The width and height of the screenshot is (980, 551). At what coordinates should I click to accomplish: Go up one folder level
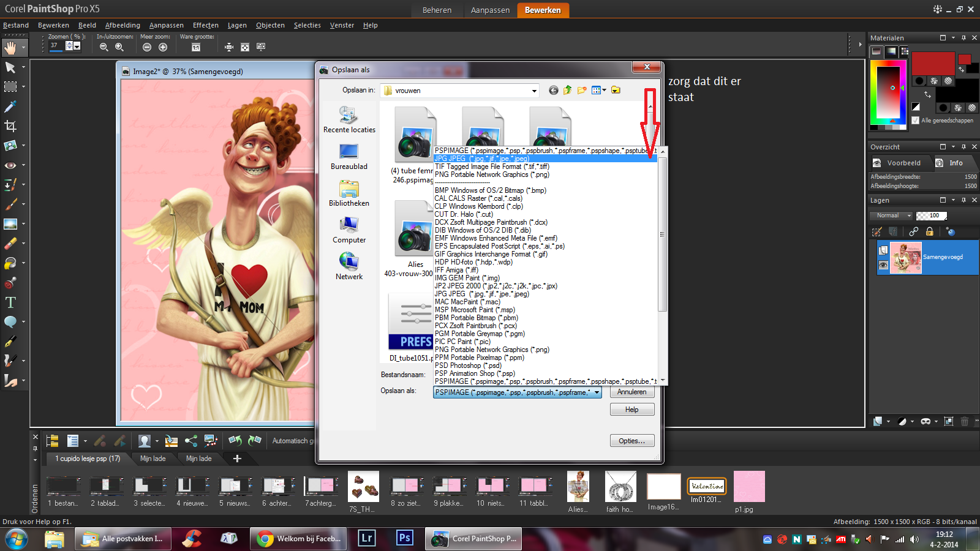click(568, 91)
